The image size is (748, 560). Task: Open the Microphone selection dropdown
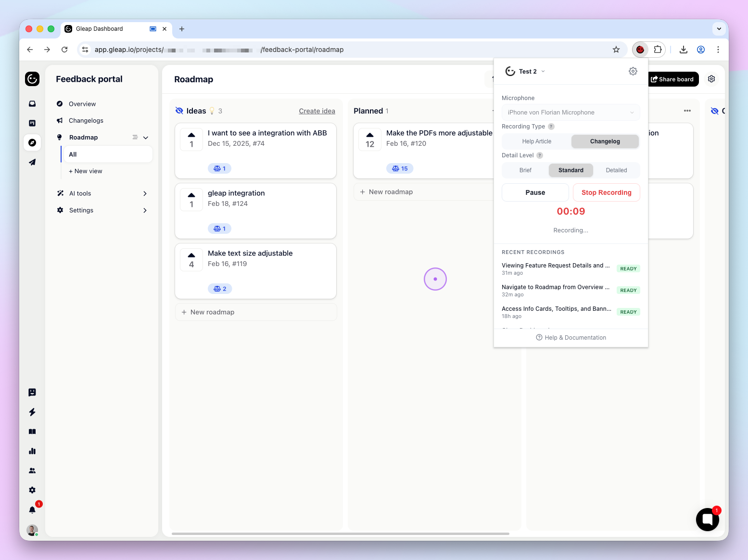pyautogui.click(x=571, y=113)
